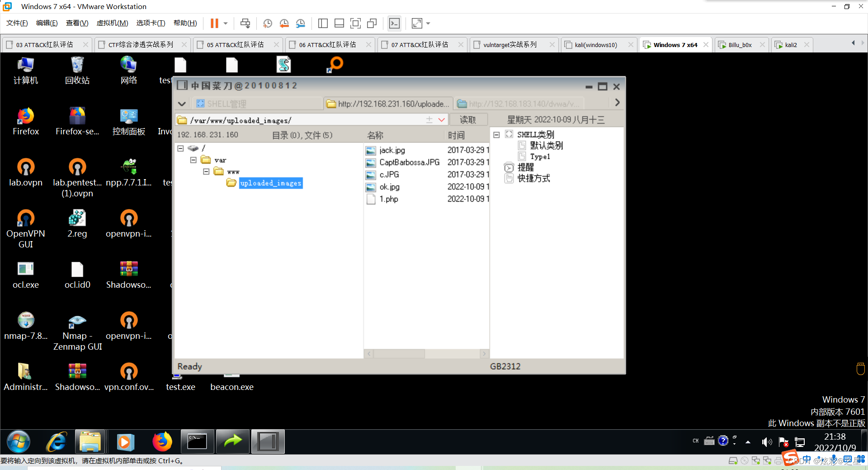Open the 回收站 recycle bin icon
Screen dimensions: 868x470
tap(77, 70)
